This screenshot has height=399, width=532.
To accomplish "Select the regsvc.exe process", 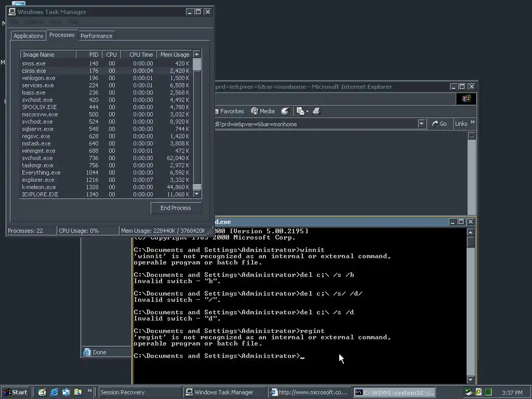I will pos(106,137).
